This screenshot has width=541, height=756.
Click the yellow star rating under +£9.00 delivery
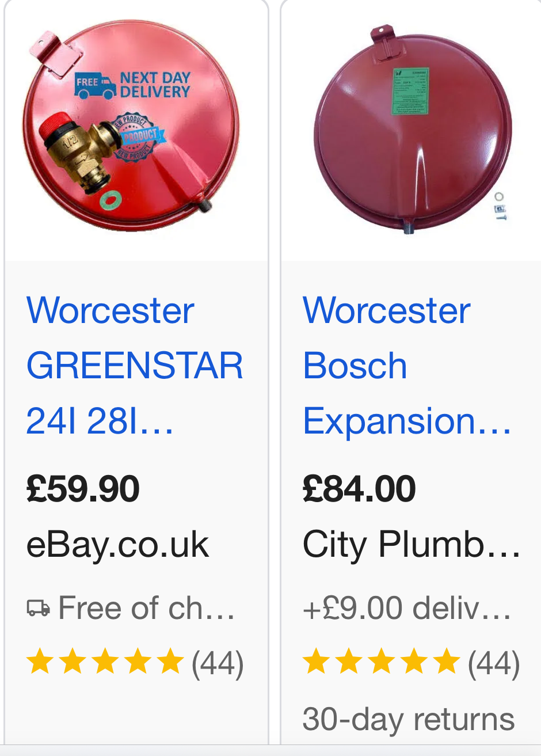click(x=381, y=662)
